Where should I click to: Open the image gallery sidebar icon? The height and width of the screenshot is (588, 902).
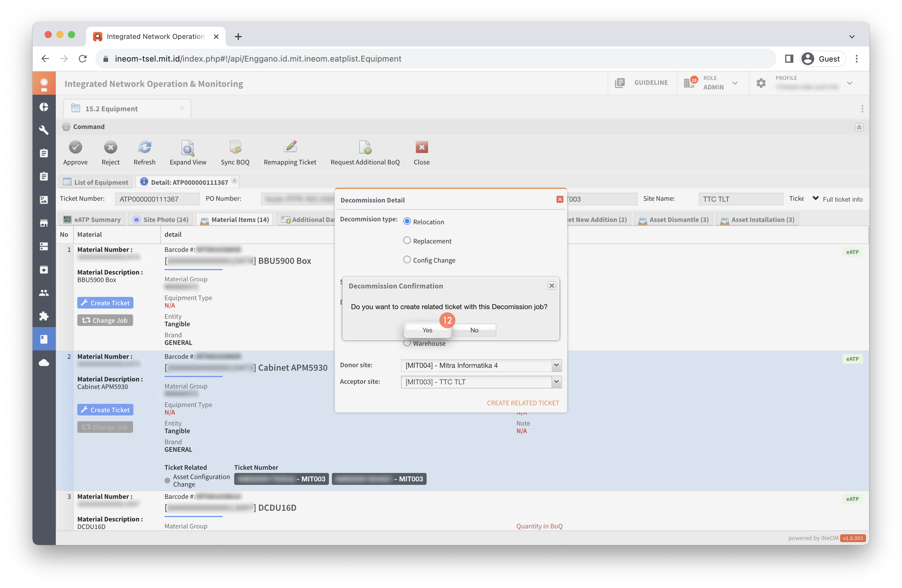[x=44, y=200]
